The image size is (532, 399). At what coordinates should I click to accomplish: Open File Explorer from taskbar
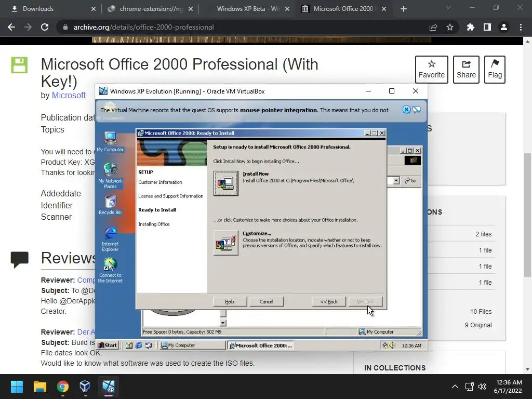tap(39, 387)
